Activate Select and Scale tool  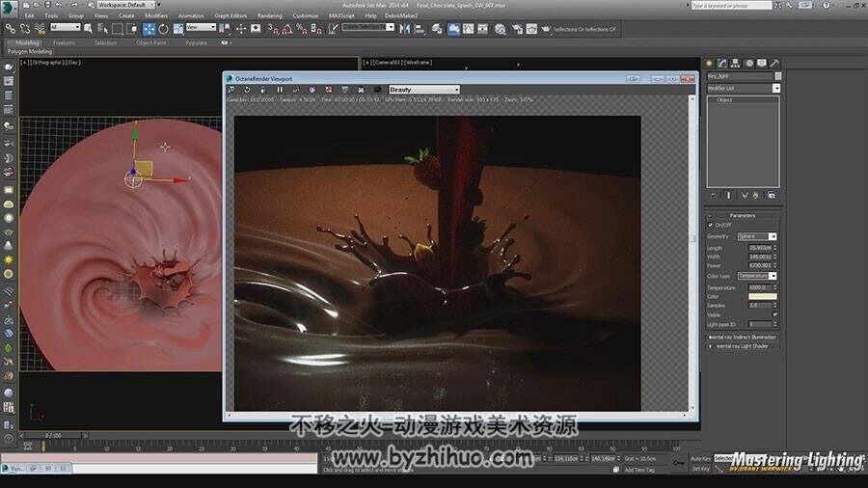tap(178, 29)
